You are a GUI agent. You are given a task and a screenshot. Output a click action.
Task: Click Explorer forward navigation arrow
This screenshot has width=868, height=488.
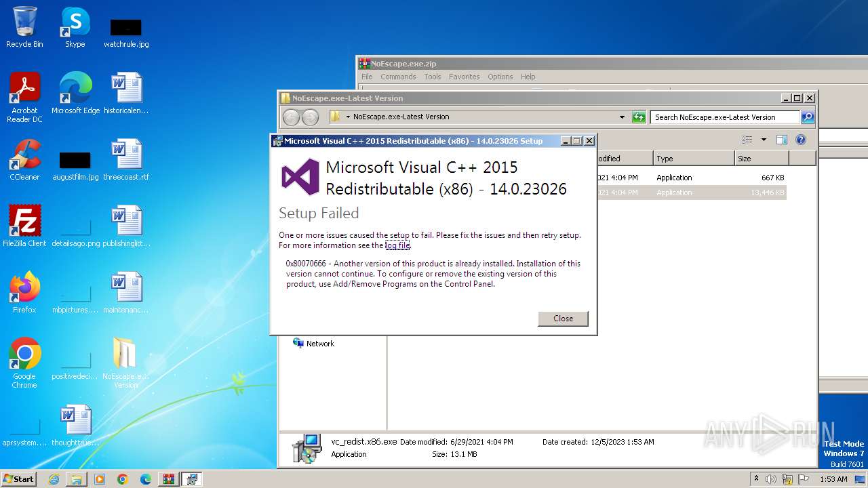click(310, 117)
